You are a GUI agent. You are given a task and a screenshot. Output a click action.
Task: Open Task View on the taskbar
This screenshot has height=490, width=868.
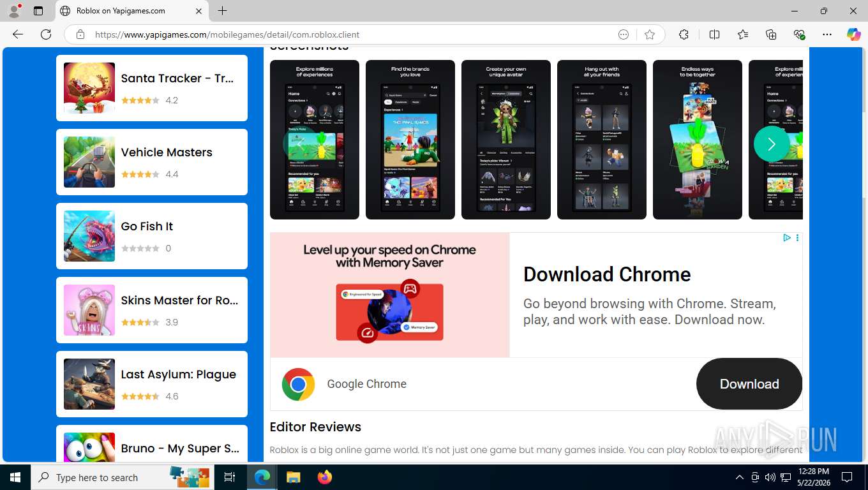230,477
